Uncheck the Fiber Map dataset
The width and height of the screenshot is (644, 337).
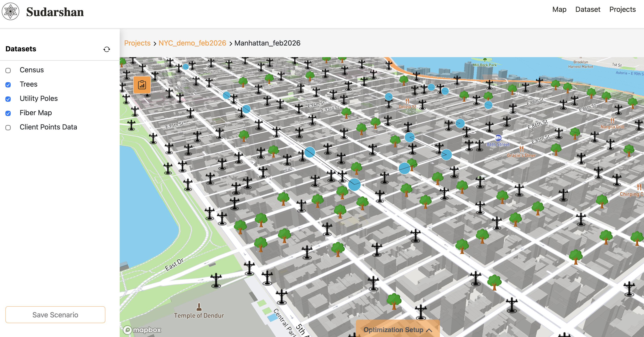8,113
